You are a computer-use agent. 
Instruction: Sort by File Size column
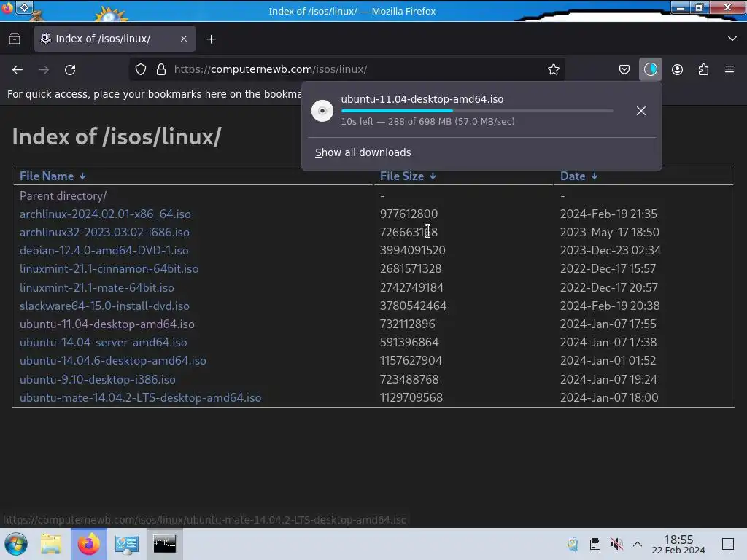408,176
